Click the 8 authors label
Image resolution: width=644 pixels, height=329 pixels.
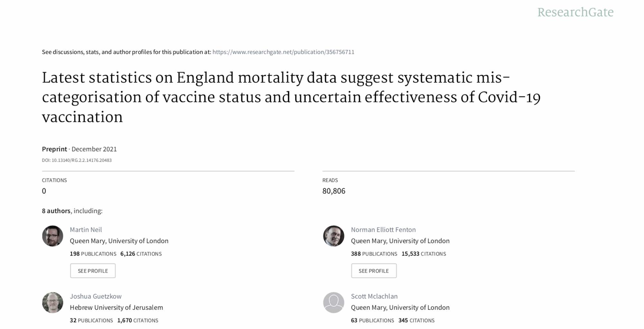56,211
